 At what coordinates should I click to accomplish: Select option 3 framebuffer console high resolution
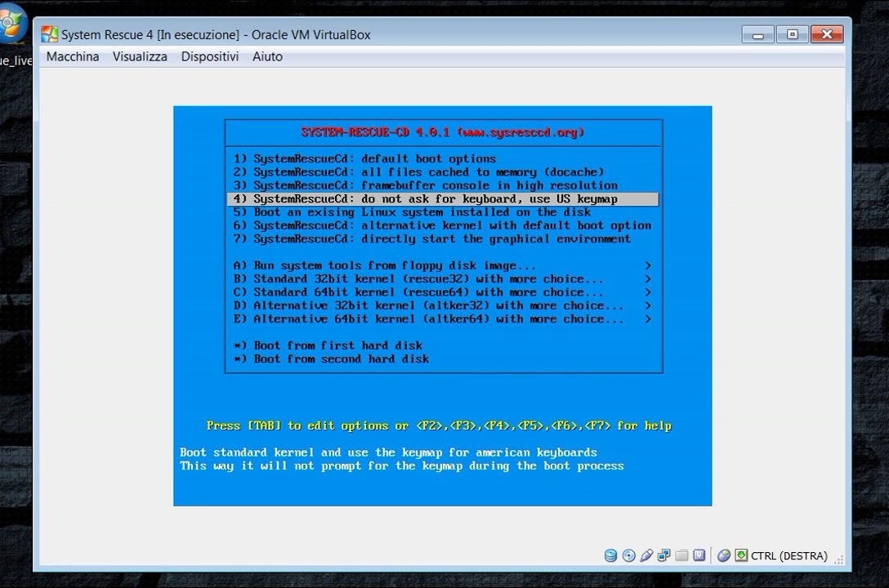[x=443, y=186]
